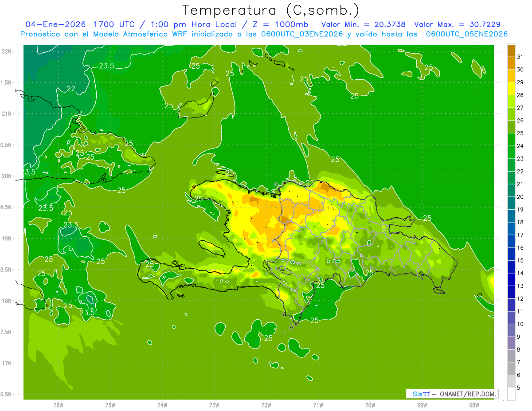Image resolution: width=532 pixels, height=411 pixels.
Task: Pick the orange swatch between legend values 30 and 31
Action: coord(512,63)
